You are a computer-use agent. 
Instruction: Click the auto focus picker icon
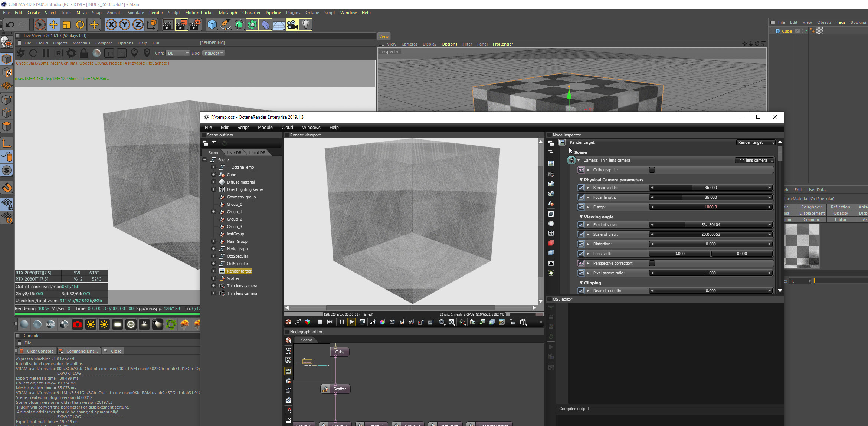coord(373,322)
